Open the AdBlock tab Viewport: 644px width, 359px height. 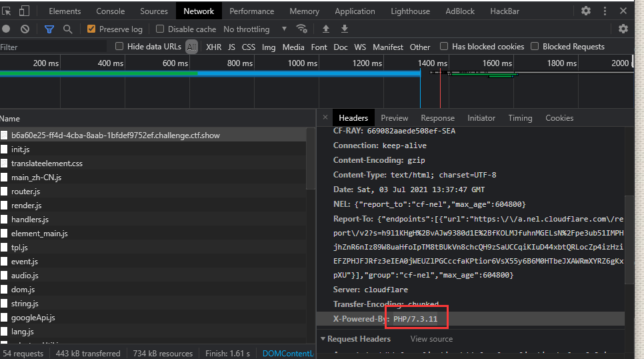pyautogui.click(x=460, y=11)
